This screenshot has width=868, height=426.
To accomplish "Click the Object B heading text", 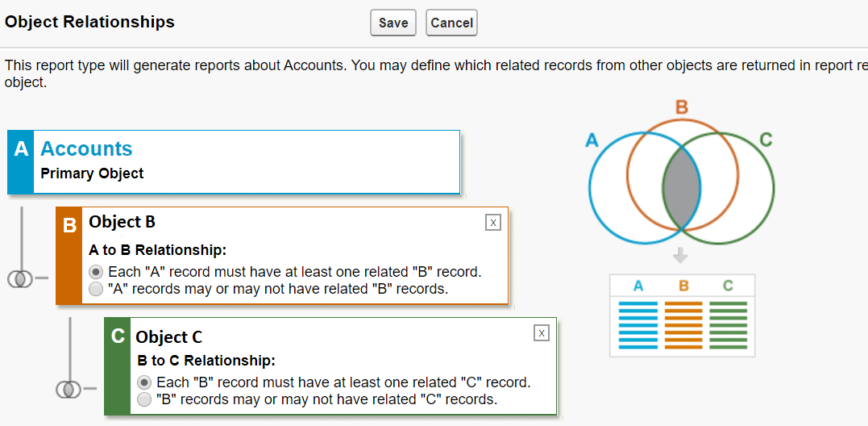I will [122, 222].
